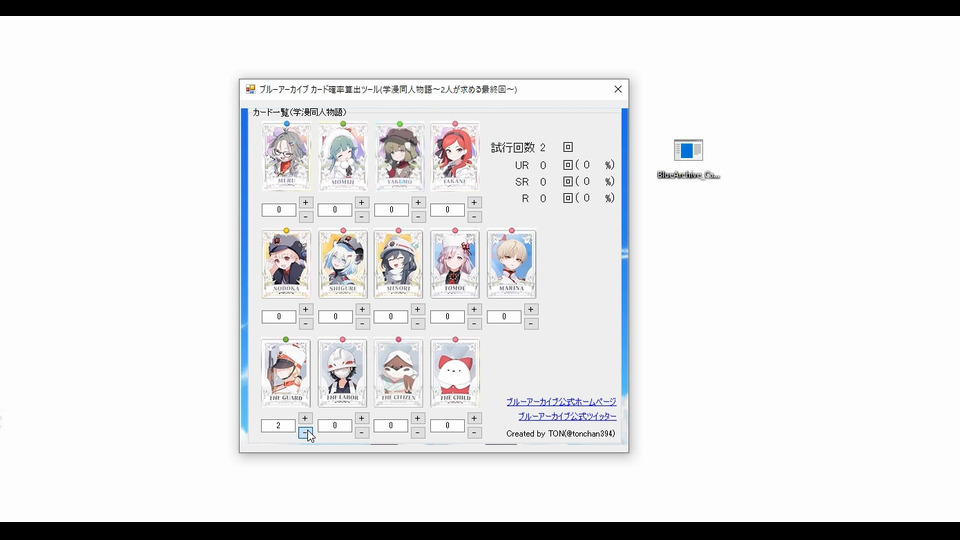Focus THE CHILD count input field
Viewport: 960px width, 540px height.
448,426
